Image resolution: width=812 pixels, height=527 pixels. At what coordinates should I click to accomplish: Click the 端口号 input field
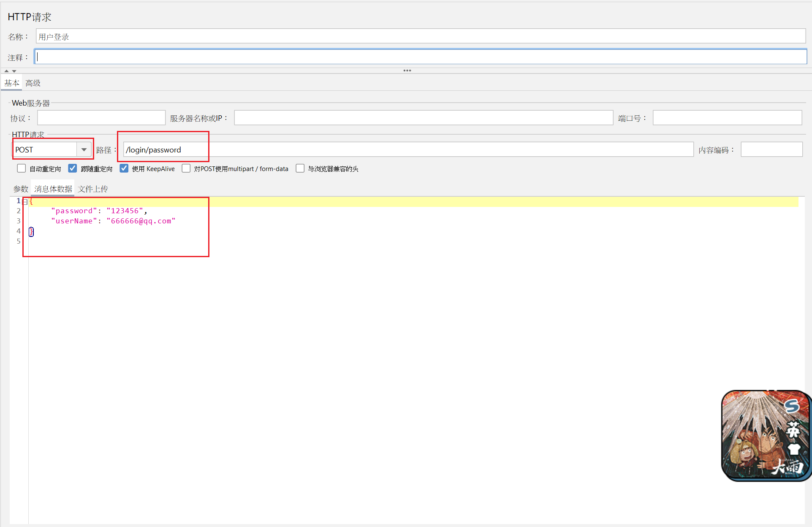coord(727,118)
